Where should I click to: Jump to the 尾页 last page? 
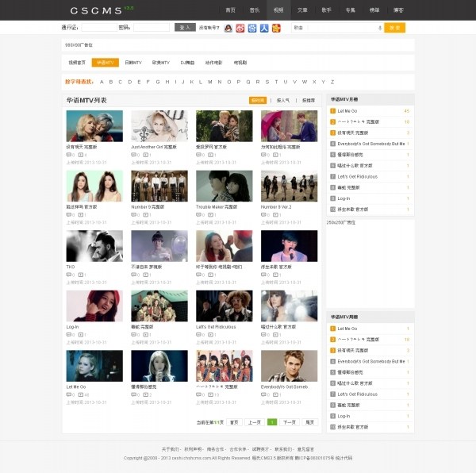310,422
